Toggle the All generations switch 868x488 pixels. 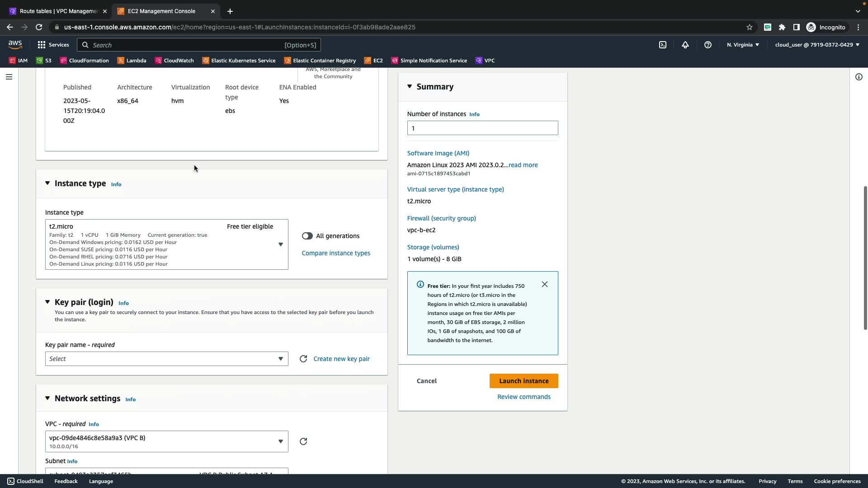tap(307, 236)
